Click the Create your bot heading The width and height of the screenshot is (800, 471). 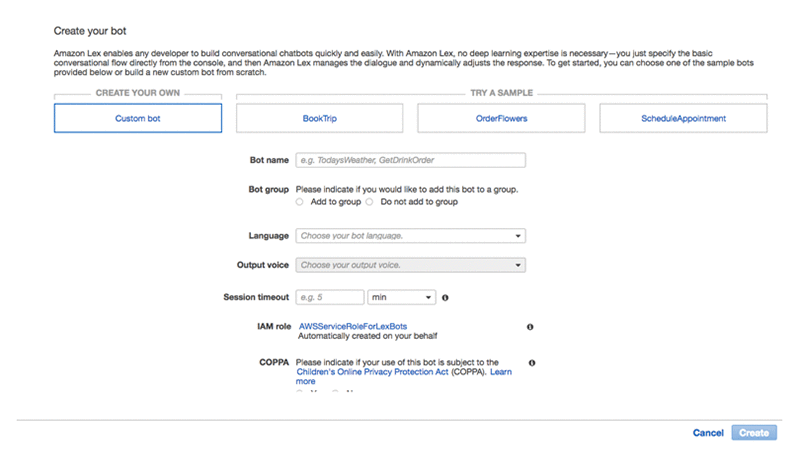pyautogui.click(x=90, y=31)
